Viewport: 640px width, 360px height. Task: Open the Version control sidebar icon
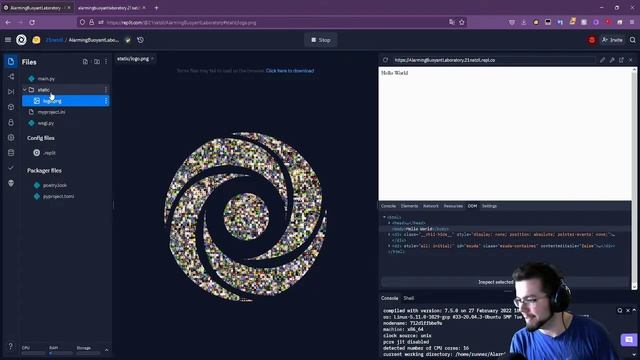[x=11, y=77]
